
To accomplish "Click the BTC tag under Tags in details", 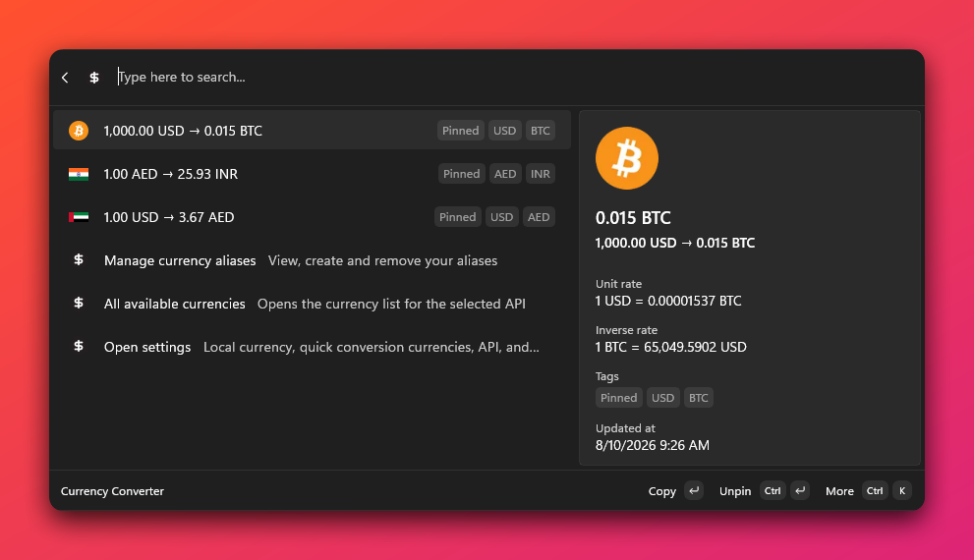I will [x=698, y=398].
